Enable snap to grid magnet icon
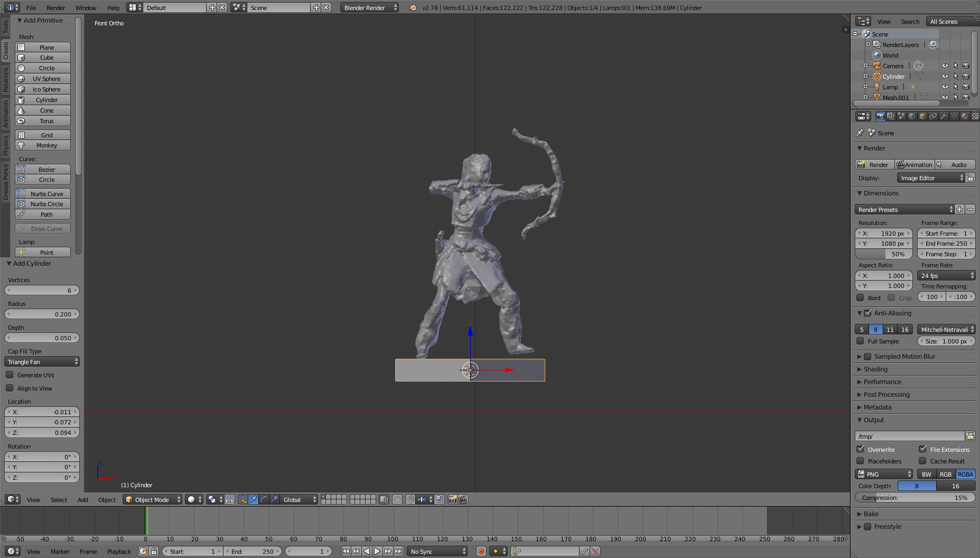Screen dimensions: 980x558 (x=410, y=499)
